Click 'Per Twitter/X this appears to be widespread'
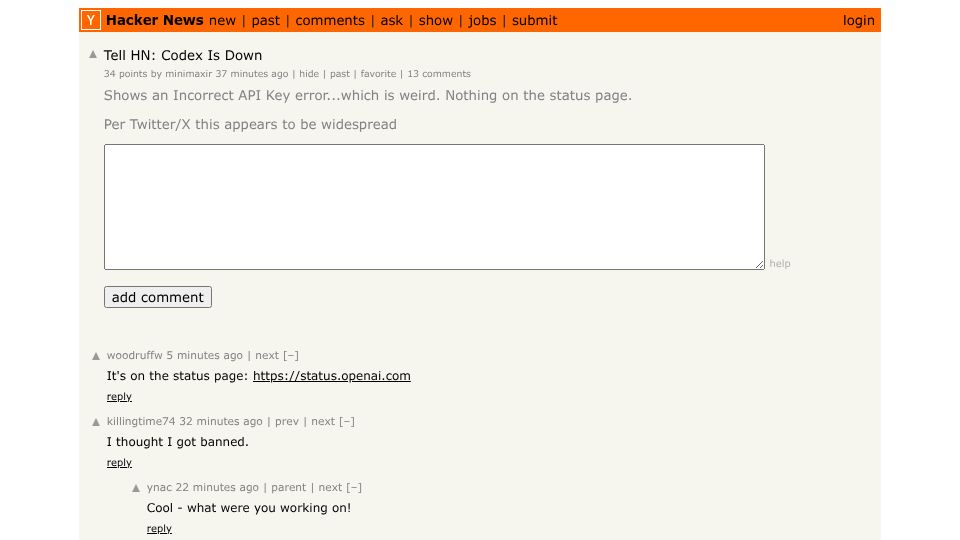Image resolution: width=960 pixels, height=540 pixels. click(x=250, y=124)
